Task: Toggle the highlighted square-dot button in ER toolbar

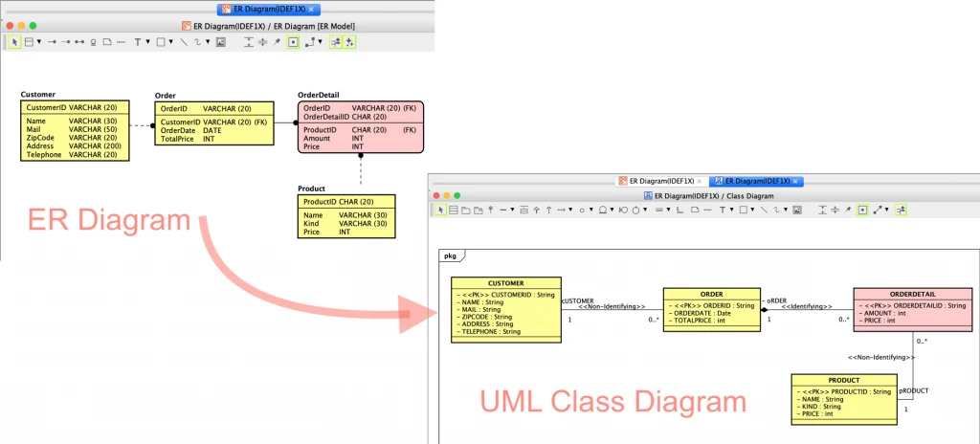Action: [293, 42]
